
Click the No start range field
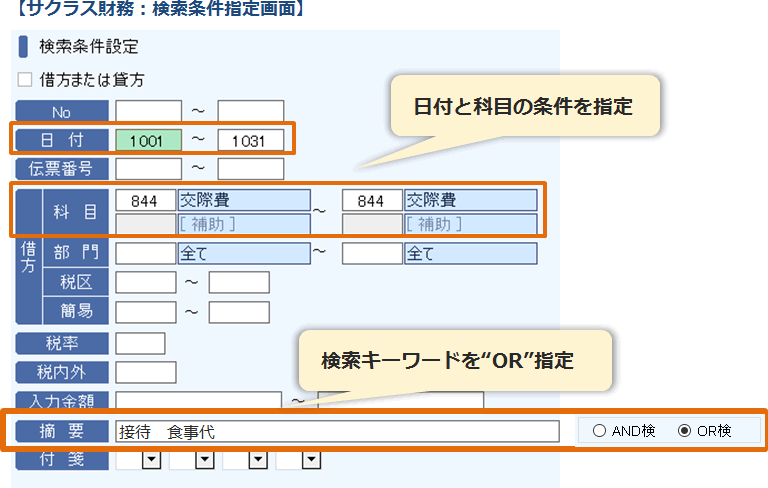click(148, 111)
